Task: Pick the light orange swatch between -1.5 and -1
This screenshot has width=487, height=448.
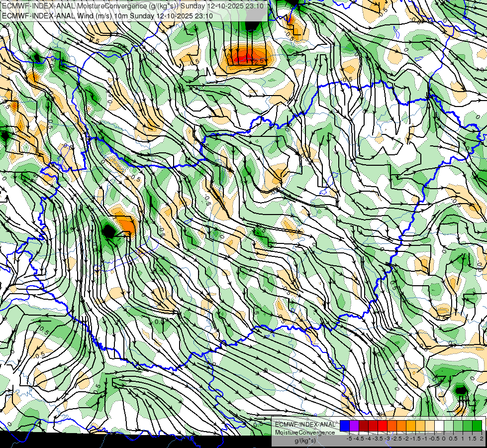Action: pos(420,426)
